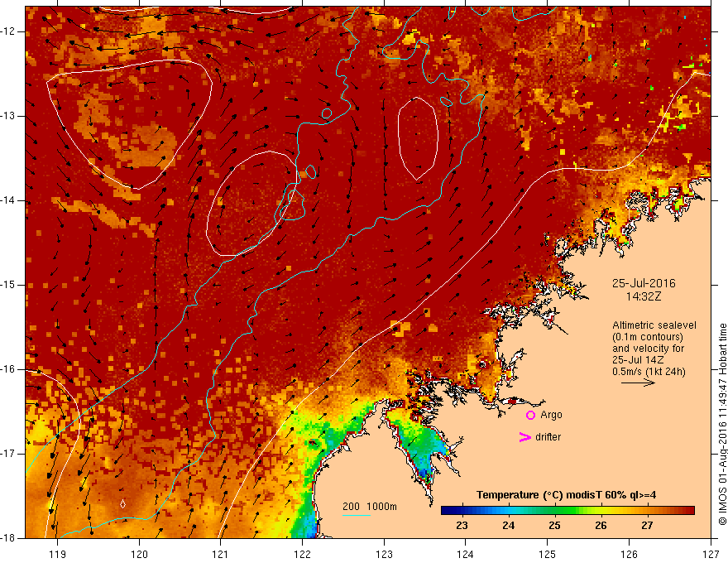The height and width of the screenshot is (563, 728).
Task: Click the small cyan circle contour near 122E, 13S
Action: (x=327, y=113)
